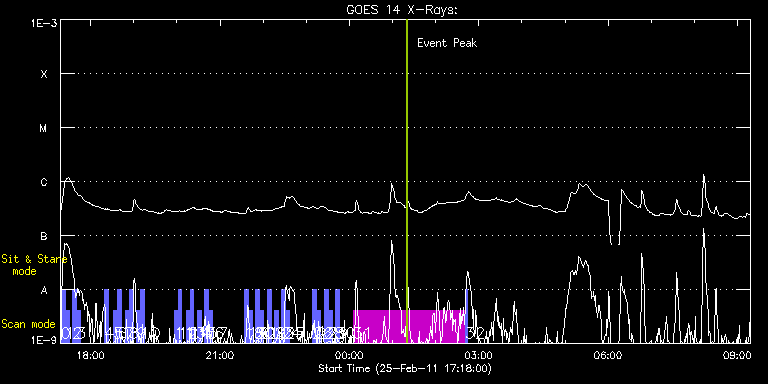Screen dimensions: 768x384
Task: Click the 1E-9 bottom axis label
Action: click(x=44, y=339)
